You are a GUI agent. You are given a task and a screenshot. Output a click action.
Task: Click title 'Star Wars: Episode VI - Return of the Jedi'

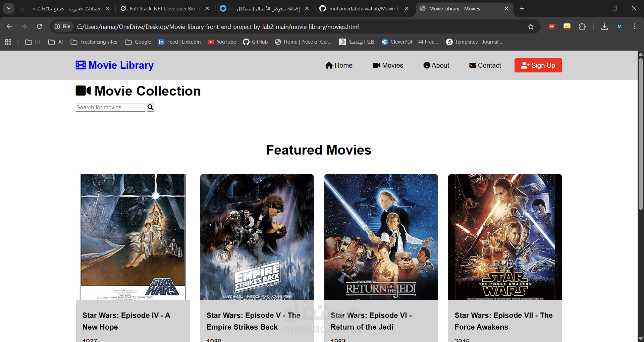[x=371, y=321]
